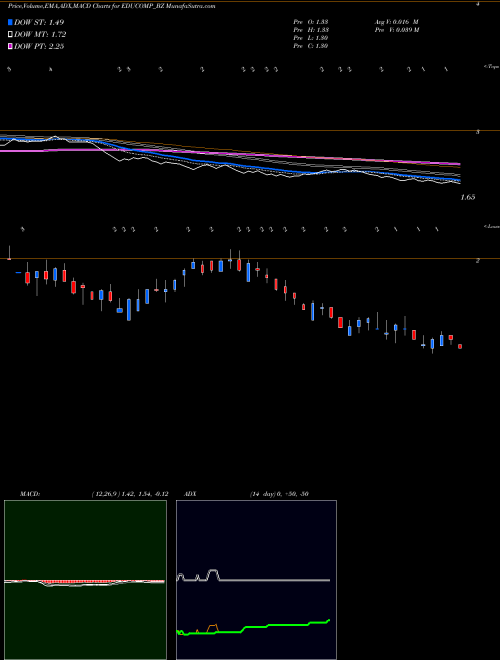Select the 'DOW MT: 1.72' legend text

point(40,35)
